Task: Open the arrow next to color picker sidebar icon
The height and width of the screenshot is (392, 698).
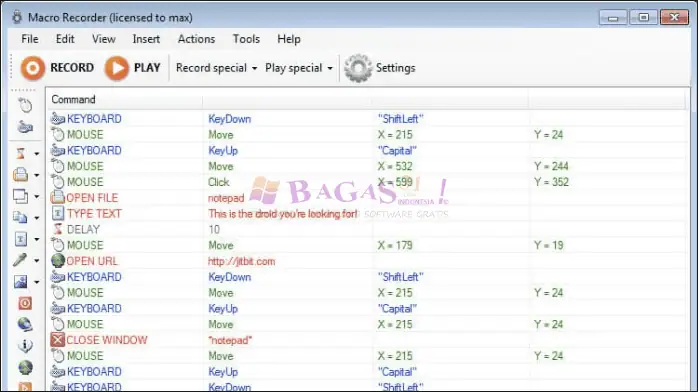Action: (x=37, y=261)
